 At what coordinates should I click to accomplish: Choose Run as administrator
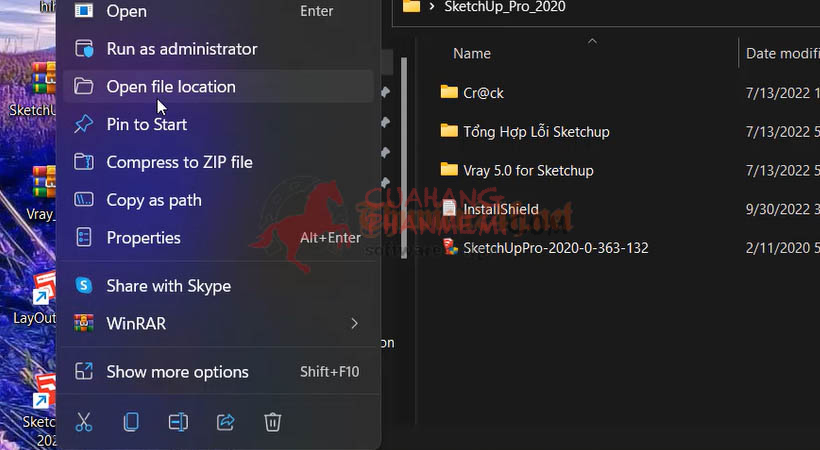[x=218, y=49]
